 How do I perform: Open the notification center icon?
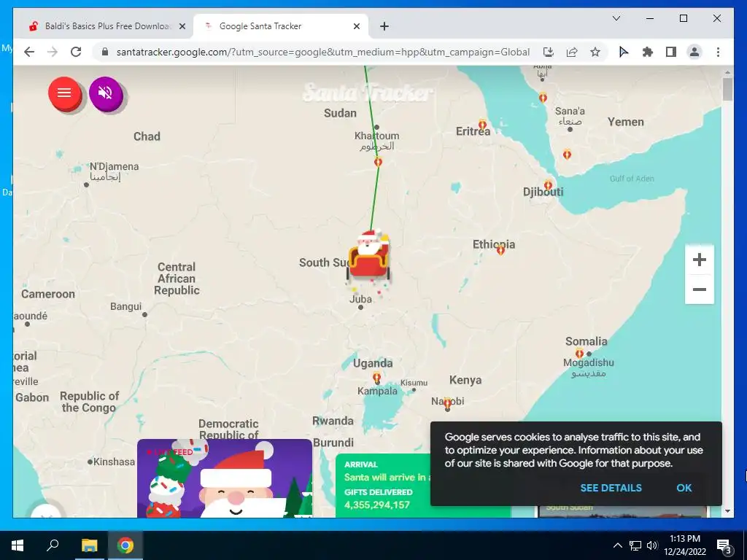pos(724,545)
